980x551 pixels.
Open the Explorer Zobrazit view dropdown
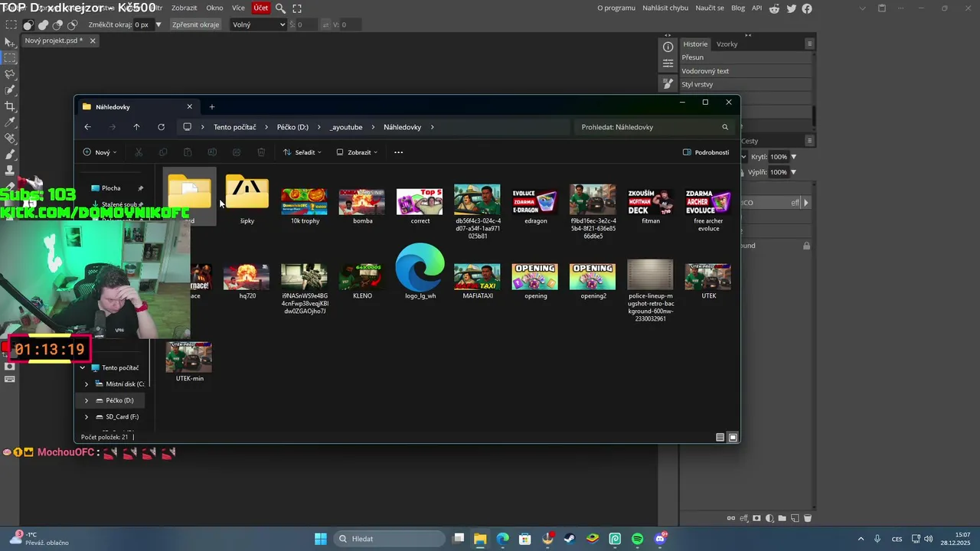[x=358, y=152]
